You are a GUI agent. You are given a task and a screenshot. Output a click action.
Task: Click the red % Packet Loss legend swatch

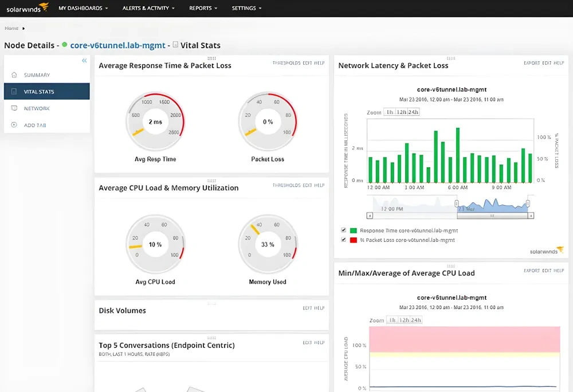(354, 240)
